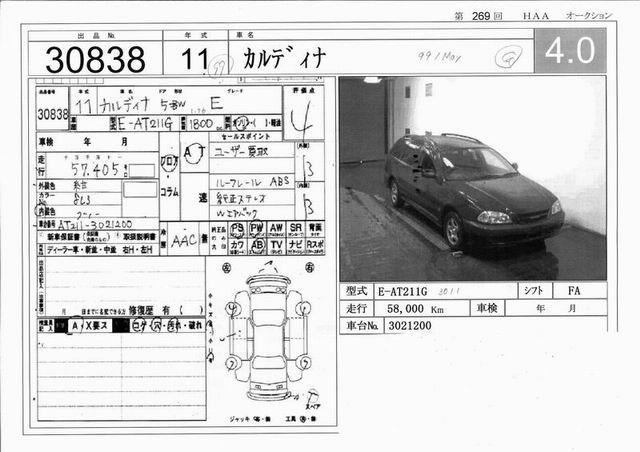The image size is (640, 452).
Task: Click the auction round number 269
Action: tap(481, 16)
